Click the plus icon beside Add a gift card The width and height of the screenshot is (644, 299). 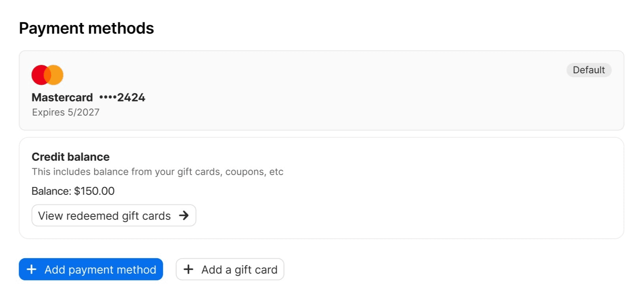click(189, 270)
